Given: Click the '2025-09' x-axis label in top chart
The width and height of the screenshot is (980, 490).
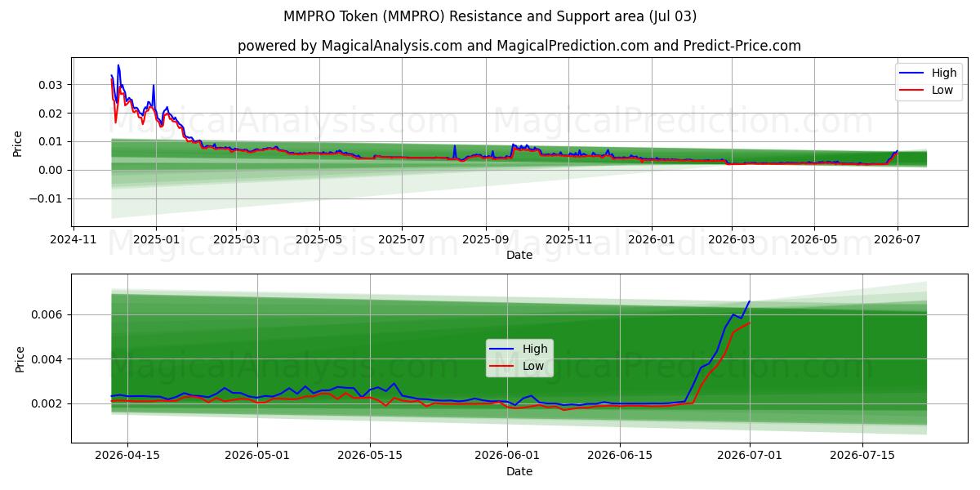Looking at the screenshot, I should click(x=486, y=239).
